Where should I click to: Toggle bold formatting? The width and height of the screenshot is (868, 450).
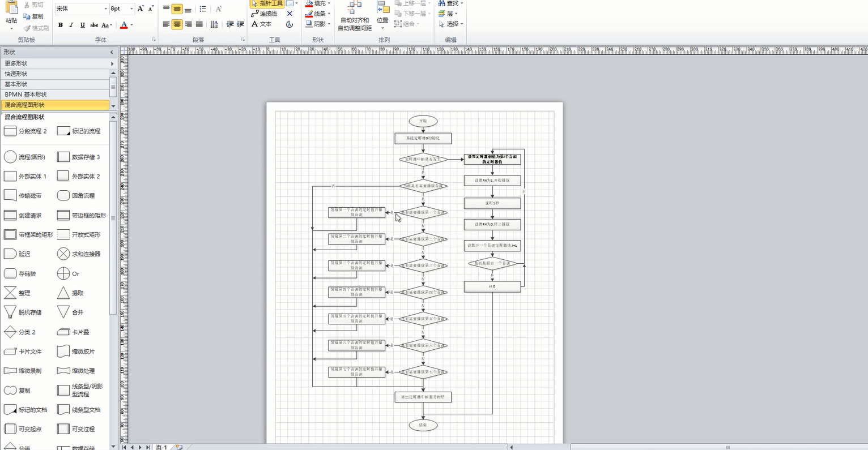61,25
